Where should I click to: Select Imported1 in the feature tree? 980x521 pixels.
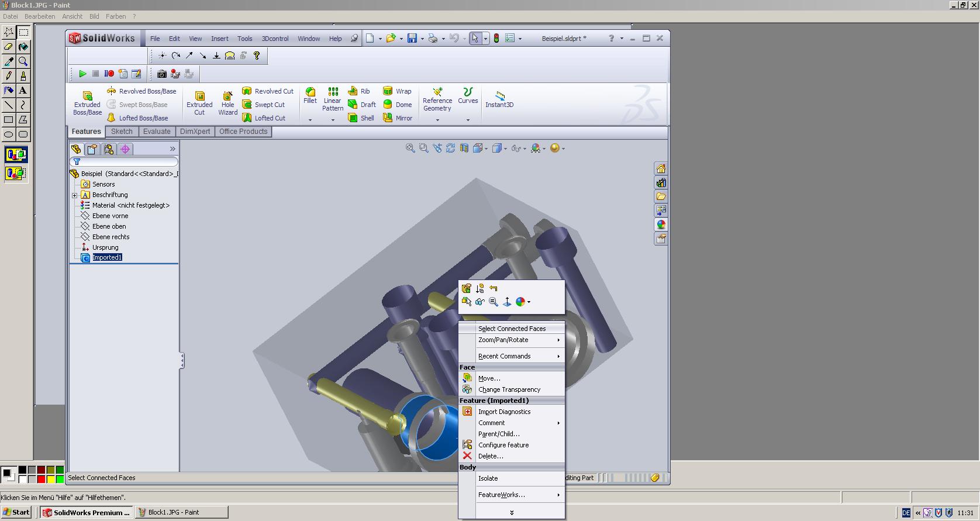pos(107,257)
